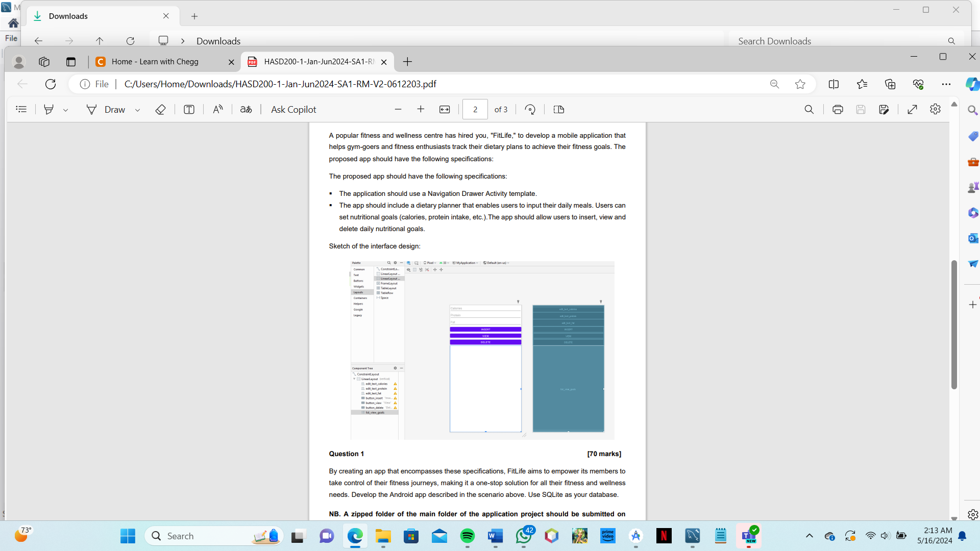Viewport: 980px width, 551px height.
Task: Expand the Draw tool options chevron
Action: [x=138, y=109]
